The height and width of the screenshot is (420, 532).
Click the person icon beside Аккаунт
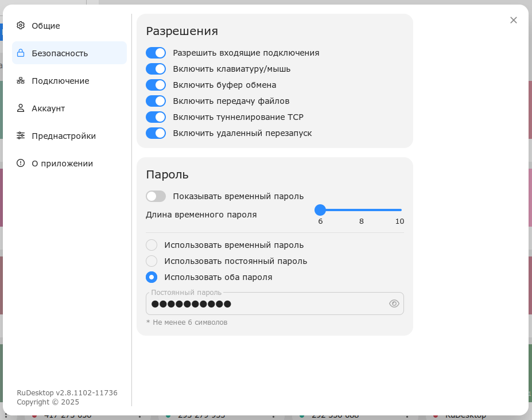(21, 108)
